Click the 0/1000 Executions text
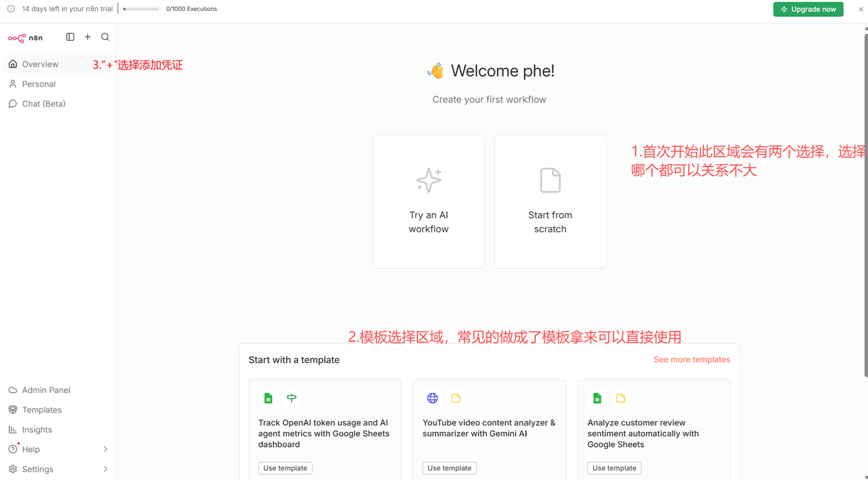This screenshot has width=868, height=480. click(192, 9)
